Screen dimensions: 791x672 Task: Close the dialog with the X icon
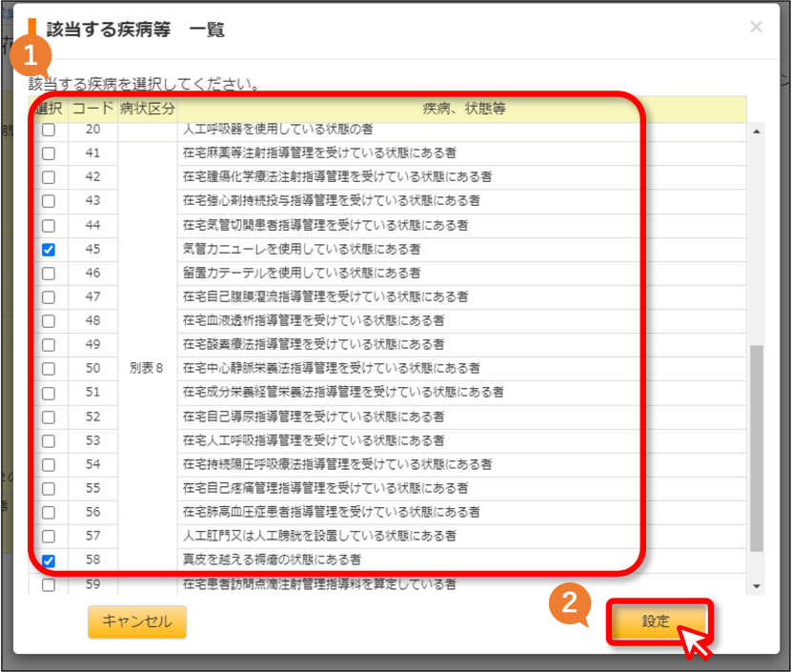click(x=756, y=27)
